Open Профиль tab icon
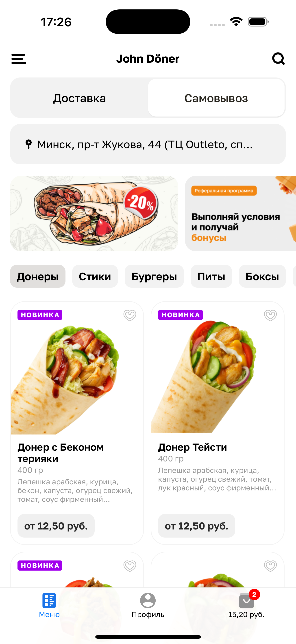The height and width of the screenshot is (644, 296). [x=148, y=600]
